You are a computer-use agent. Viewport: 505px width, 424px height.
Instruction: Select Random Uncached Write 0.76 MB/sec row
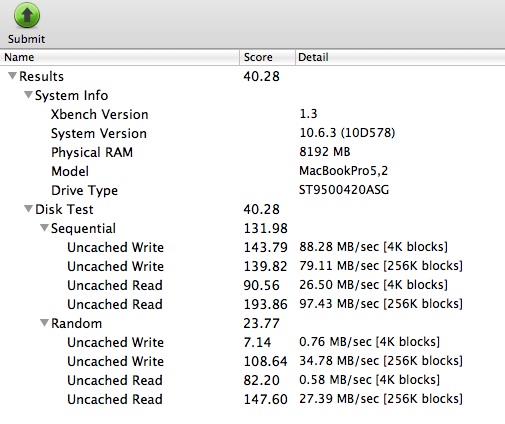pyautogui.click(x=252, y=342)
